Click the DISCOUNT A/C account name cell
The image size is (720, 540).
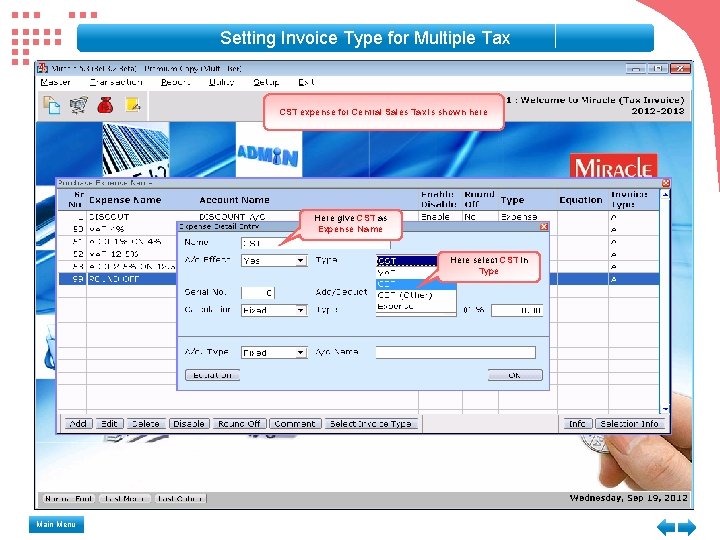click(232, 216)
